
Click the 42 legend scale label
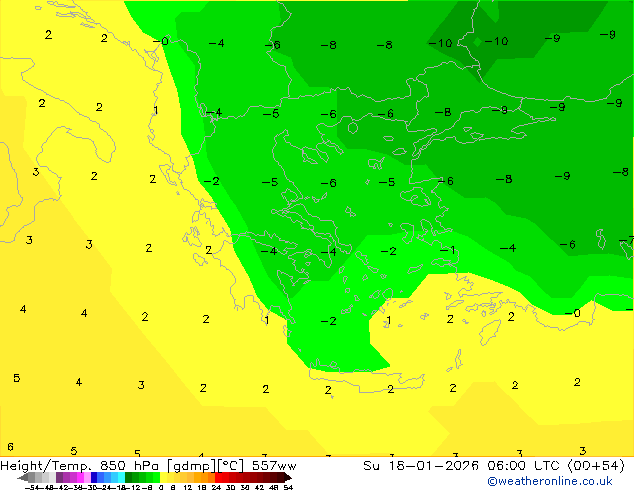[259, 488]
